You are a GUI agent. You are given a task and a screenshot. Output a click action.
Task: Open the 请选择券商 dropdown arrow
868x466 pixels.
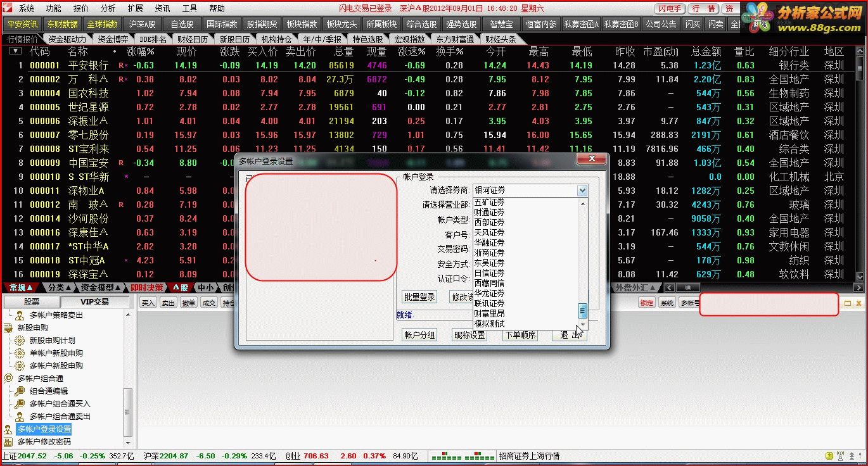coord(582,191)
